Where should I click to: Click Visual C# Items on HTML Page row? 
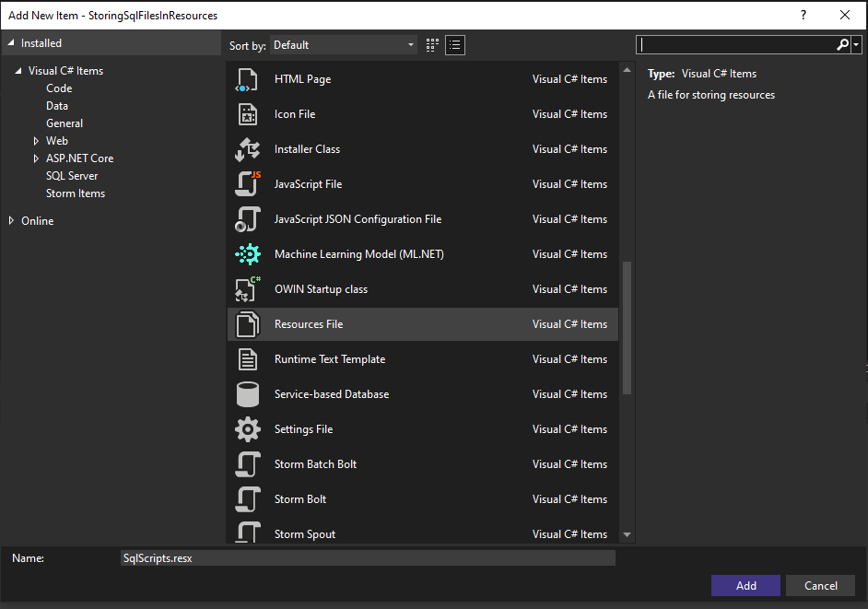569,79
